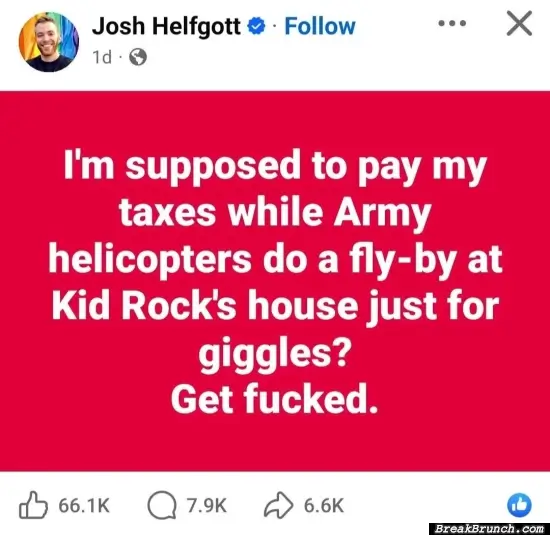The width and height of the screenshot is (550, 535).
Task: Click the BreakBrunch.com watermark
Action: click(x=489, y=529)
